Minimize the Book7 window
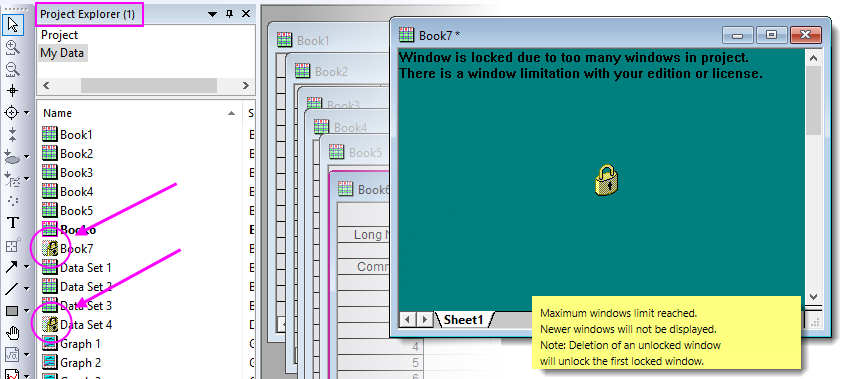Image resolution: width=851 pixels, height=379 pixels. (x=738, y=35)
